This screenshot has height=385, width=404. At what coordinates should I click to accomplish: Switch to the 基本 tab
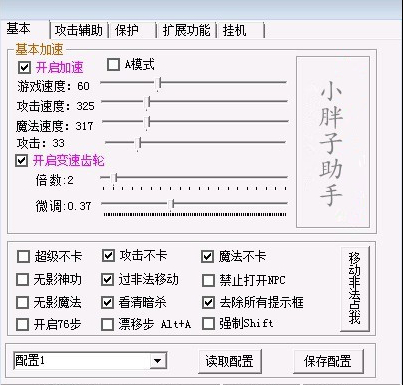pos(19,29)
